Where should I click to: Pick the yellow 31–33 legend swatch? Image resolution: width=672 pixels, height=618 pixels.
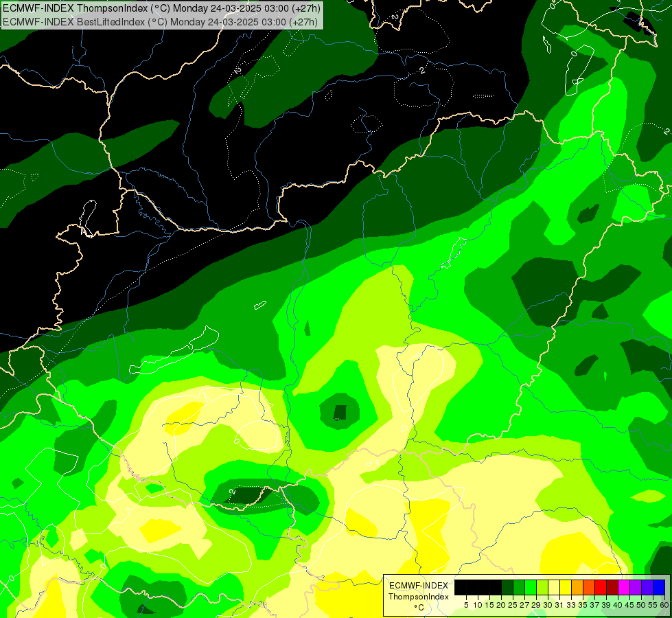[x=566, y=588]
